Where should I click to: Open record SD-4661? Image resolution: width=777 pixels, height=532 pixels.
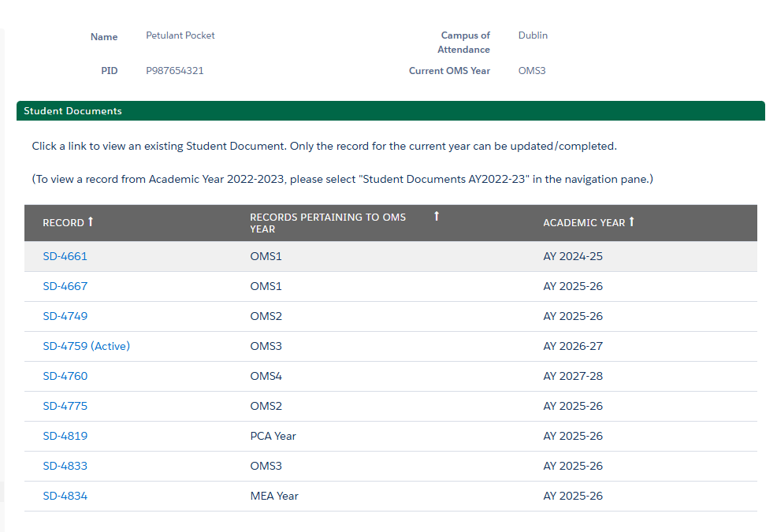(65, 256)
